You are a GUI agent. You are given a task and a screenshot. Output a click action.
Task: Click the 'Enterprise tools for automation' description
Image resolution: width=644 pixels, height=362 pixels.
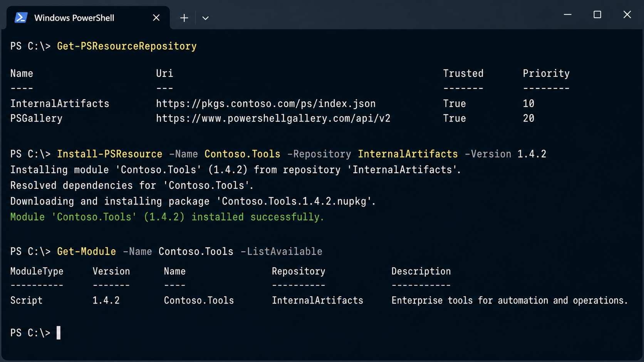pos(510,300)
